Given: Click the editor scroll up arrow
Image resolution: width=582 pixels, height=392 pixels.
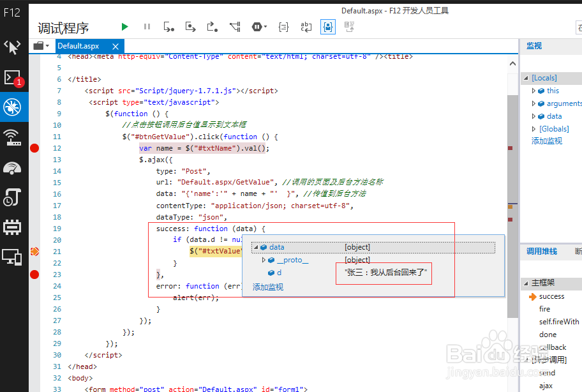Looking at the screenshot, I should click(512, 63).
